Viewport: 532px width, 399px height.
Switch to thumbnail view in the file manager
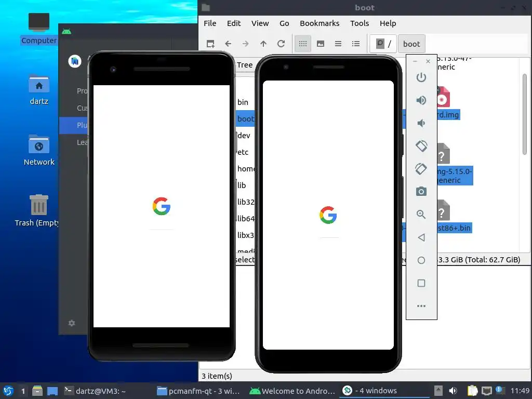[x=320, y=44]
